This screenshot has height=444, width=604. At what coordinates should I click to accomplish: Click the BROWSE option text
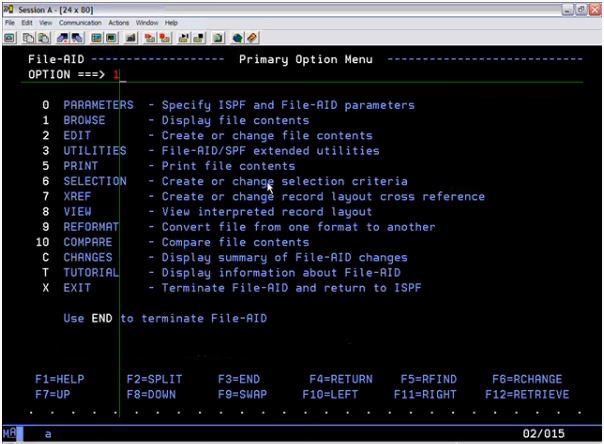[x=84, y=120]
